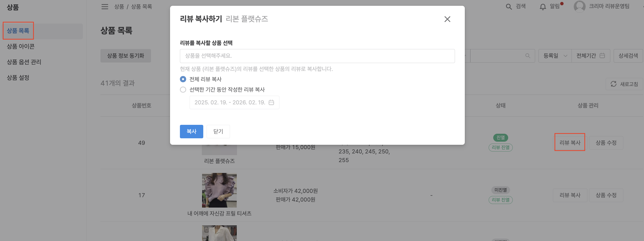This screenshot has width=644, height=241.
Task: Click 상품 수정 for product 17
Action: (x=606, y=195)
